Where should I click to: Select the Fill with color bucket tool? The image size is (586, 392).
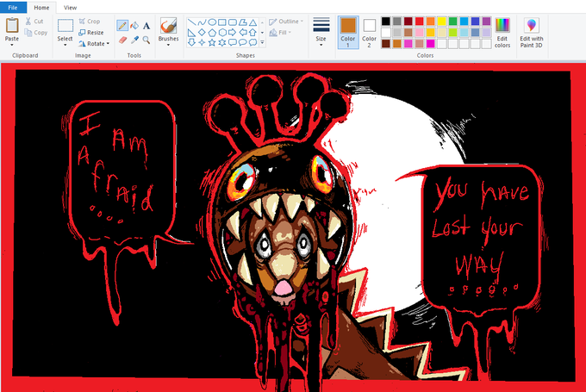pos(134,25)
